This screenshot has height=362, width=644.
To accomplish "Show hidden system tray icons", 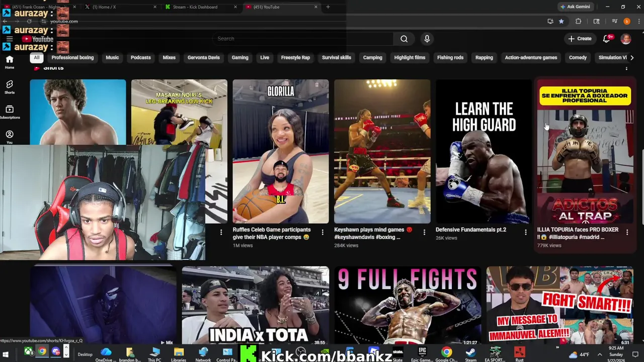I will tap(599, 354).
